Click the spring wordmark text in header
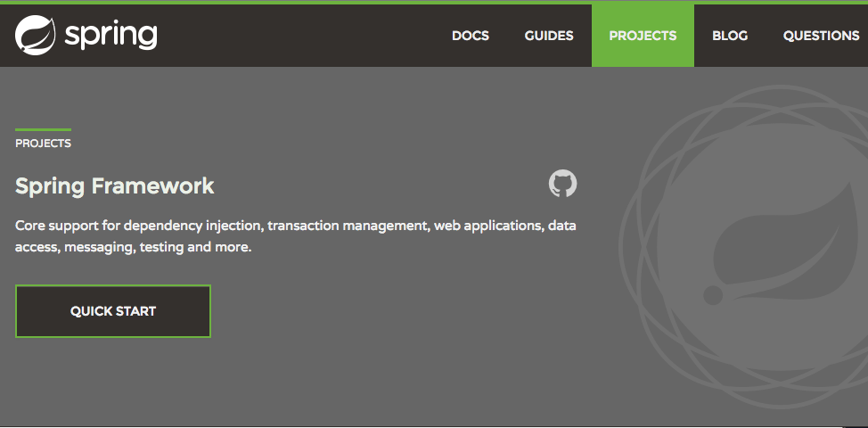Screen dimensions: 868x428 111,36
